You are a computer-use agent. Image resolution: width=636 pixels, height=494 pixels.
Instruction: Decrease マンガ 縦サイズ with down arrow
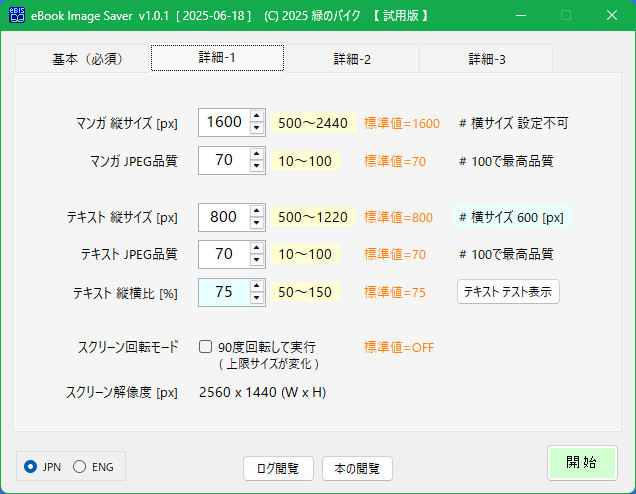click(256, 128)
